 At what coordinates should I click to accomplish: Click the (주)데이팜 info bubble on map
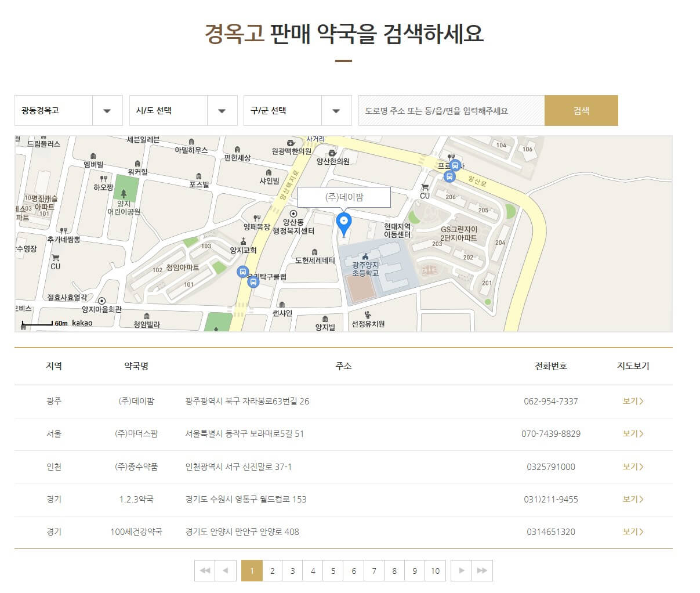point(344,197)
